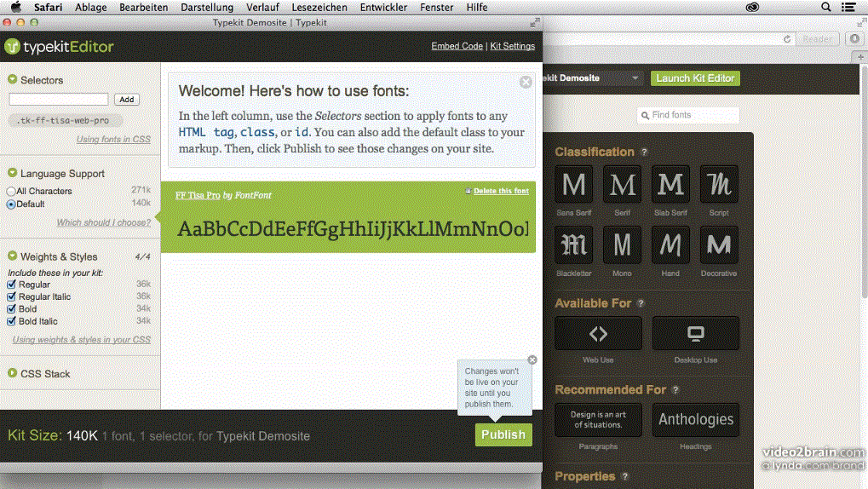
Task: Uncheck the Regular Italic style
Action: coord(12,296)
